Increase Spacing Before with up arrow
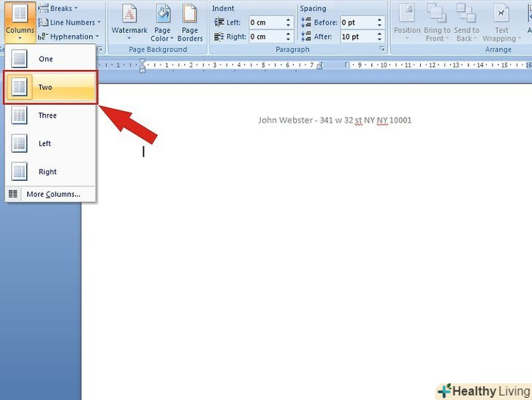Viewport: 532px width, 400px height. [380, 20]
